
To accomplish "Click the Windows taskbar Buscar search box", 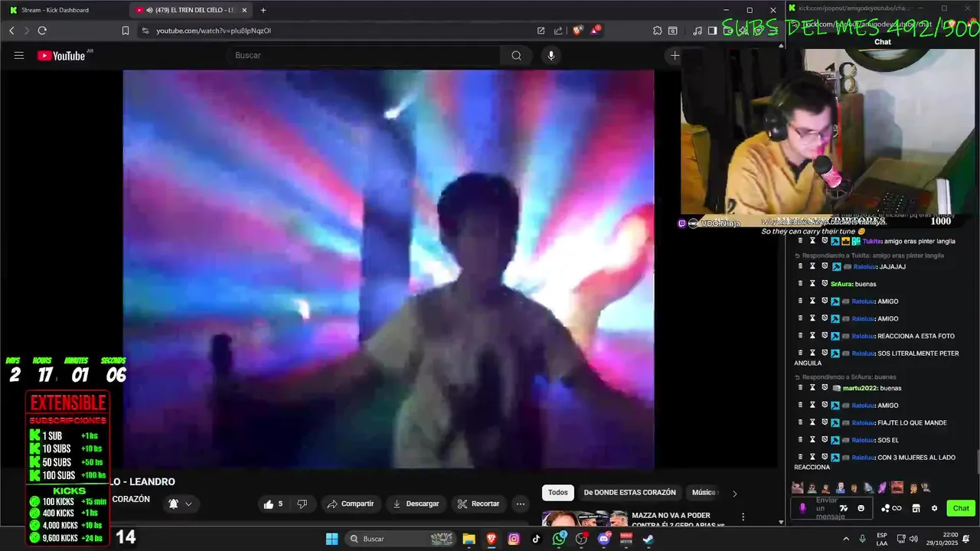I will coord(400,539).
